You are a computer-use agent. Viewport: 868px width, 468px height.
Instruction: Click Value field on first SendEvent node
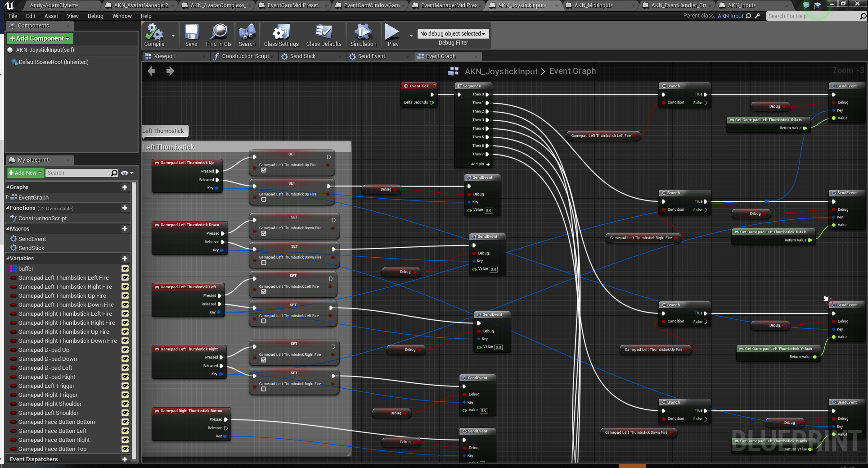(489, 210)
